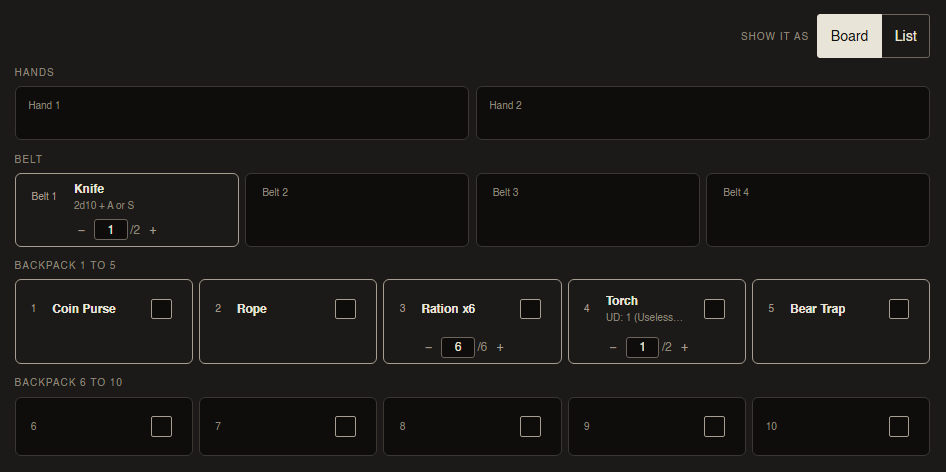Tick the checkbox in backpack slot 8
The image size is (946, 472).
click(x=530, y=426)
